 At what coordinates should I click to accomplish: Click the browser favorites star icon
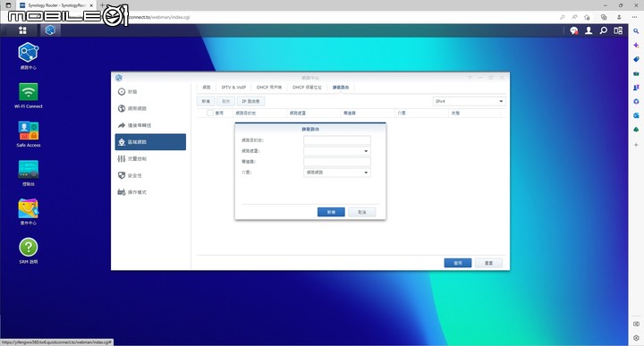point(587,17)
